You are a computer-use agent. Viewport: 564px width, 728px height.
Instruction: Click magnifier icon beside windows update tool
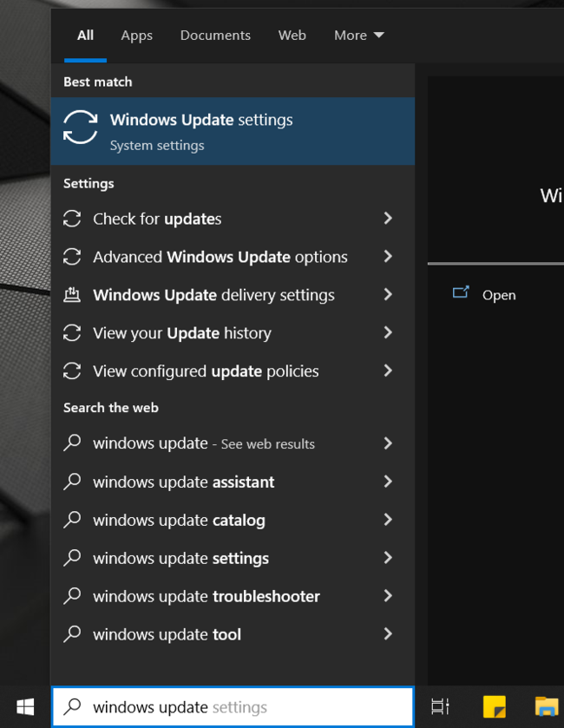[72, 634]
